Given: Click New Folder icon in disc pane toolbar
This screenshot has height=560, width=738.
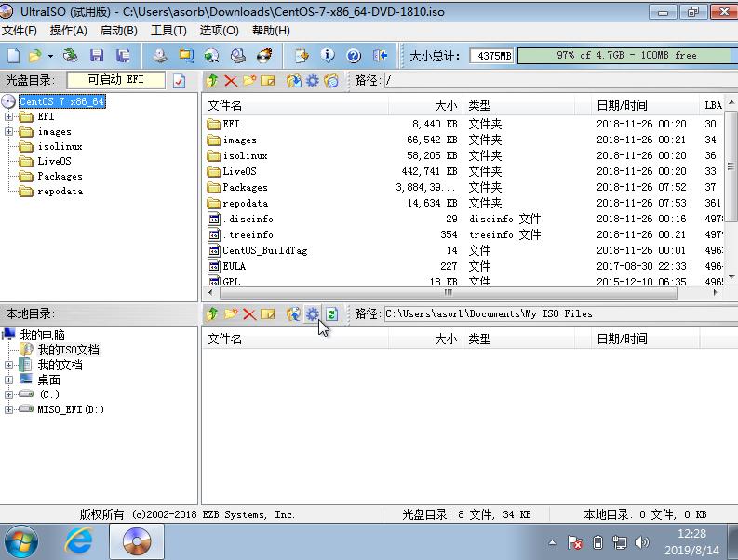Looking at the screenshot, I should pos(249,81).
